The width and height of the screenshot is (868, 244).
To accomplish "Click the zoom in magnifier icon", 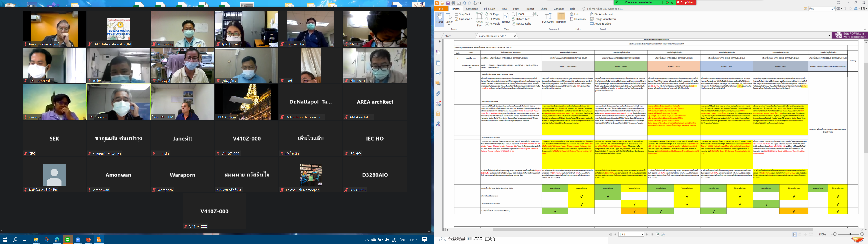I will point(536,14).
